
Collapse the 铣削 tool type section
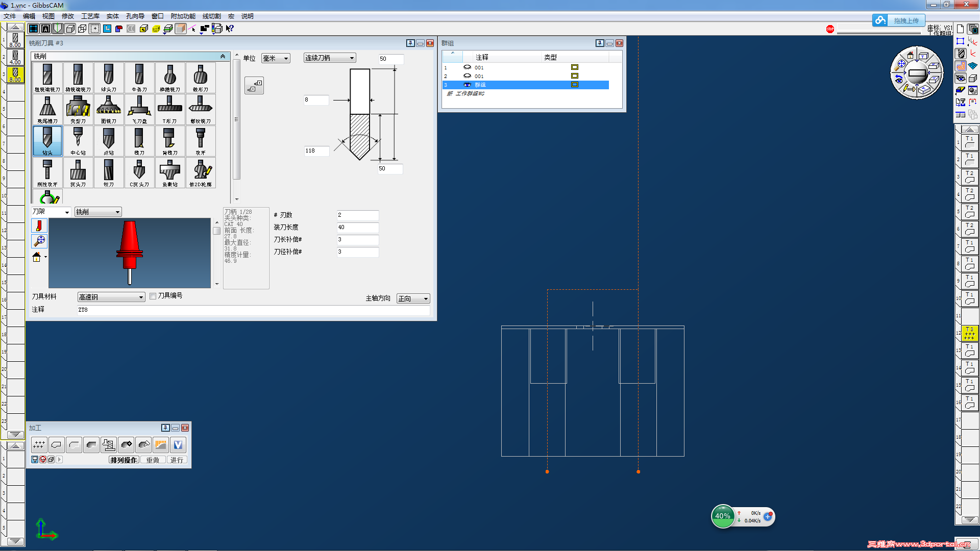click(x=223, y=56)
